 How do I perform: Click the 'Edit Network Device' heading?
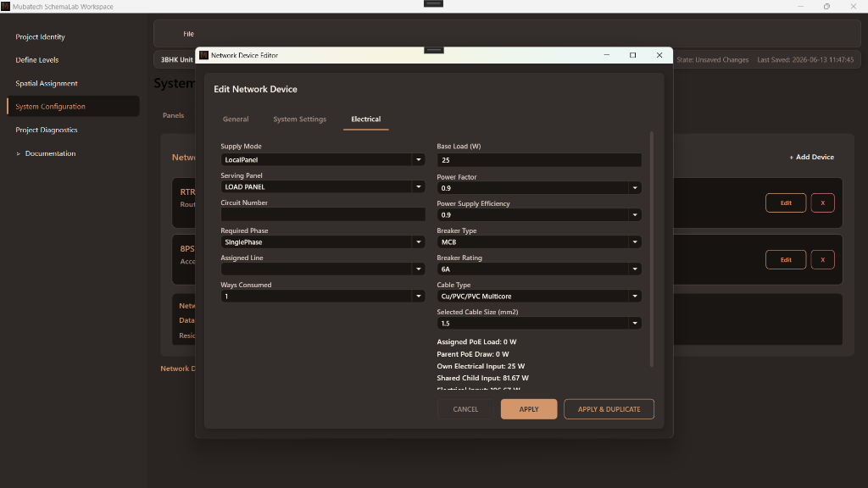(255, 89)
